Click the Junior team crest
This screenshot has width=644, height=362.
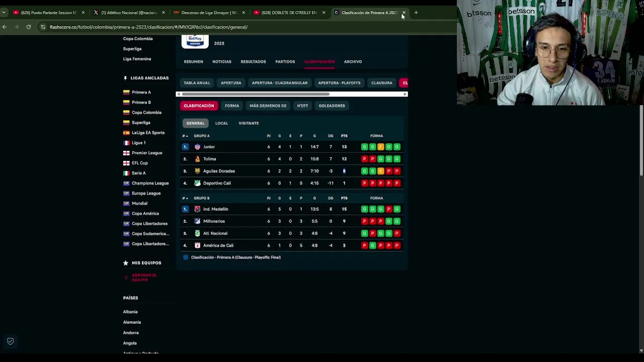coord(198,147)
